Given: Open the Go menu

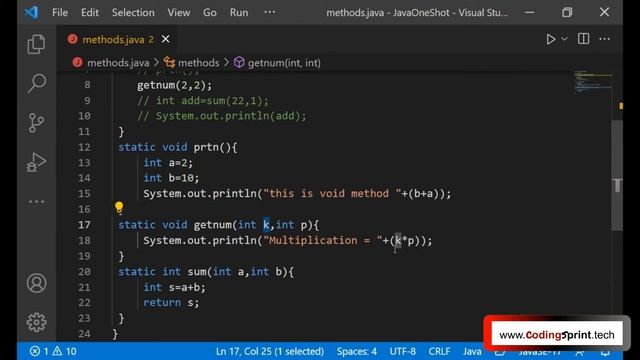Looking at the screenshot, I should pyautogui.click(x=210, y=12).
